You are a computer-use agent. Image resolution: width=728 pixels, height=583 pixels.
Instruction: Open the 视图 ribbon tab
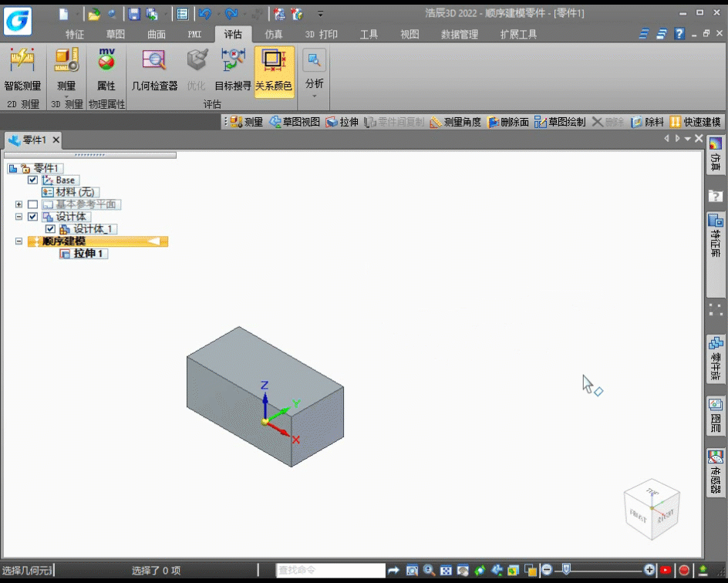coord(410,35)
